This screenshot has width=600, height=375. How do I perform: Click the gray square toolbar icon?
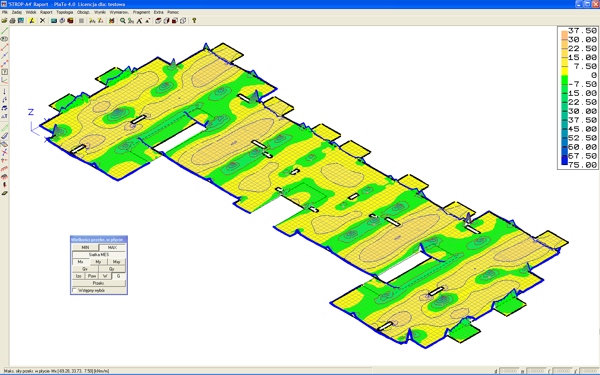click(x=81, y=21)
